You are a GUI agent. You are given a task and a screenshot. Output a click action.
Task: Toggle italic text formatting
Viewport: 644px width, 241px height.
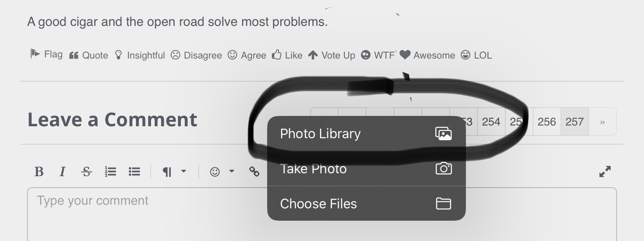62,172
